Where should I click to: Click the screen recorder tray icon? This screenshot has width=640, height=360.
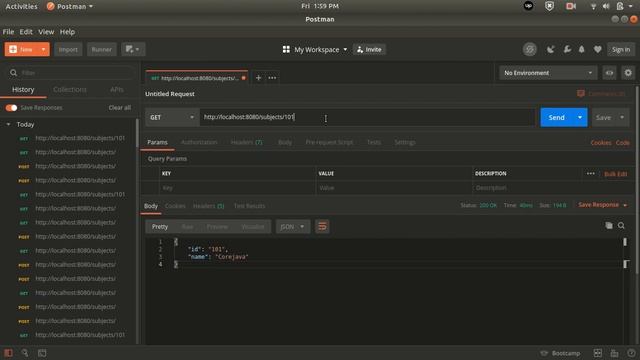point(571,6)
